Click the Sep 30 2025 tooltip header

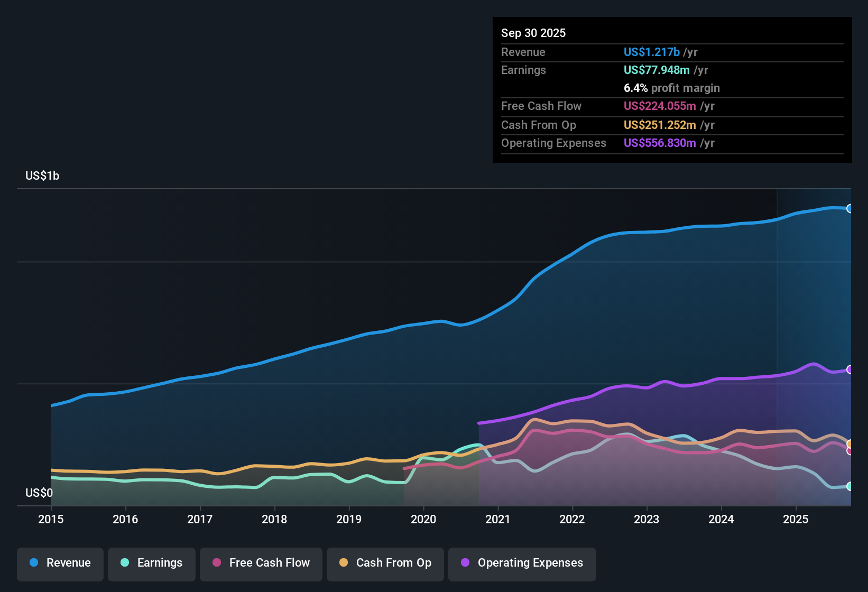(x=533, y=33)
